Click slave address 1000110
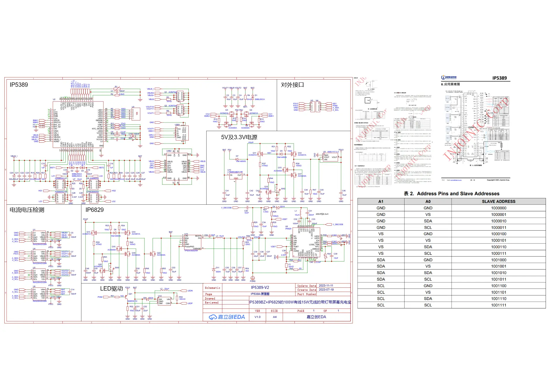The width and height of the screenshot is (554, 392). [x=499, y=247]
